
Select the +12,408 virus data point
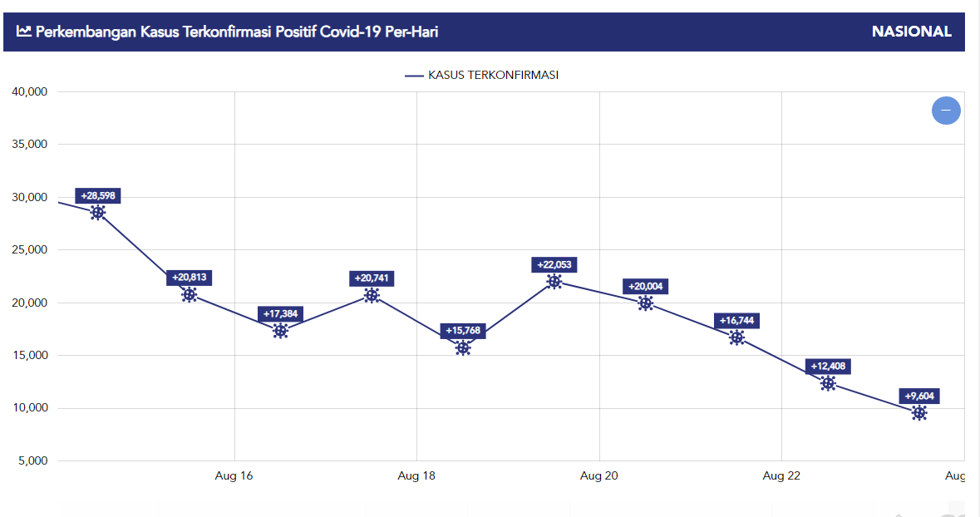828,383
